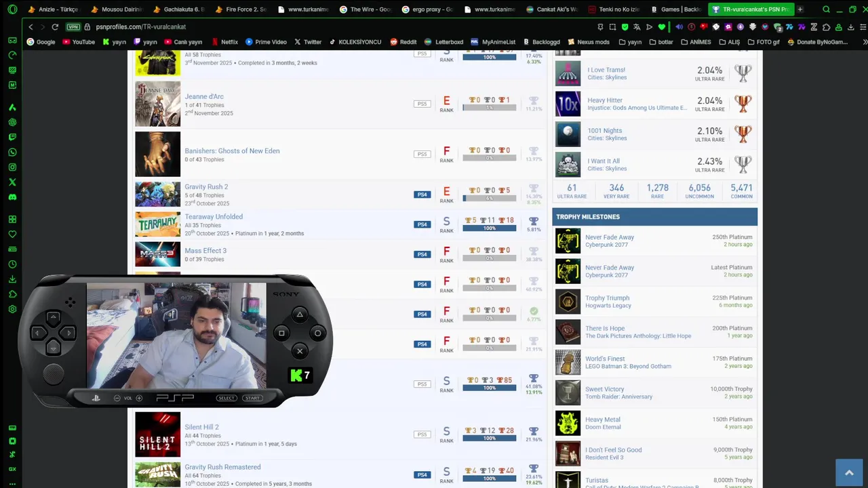The image size is (868, 488).
Task: Open the Jeanne d'Arc game link
Action: click(x=204, y=97)
